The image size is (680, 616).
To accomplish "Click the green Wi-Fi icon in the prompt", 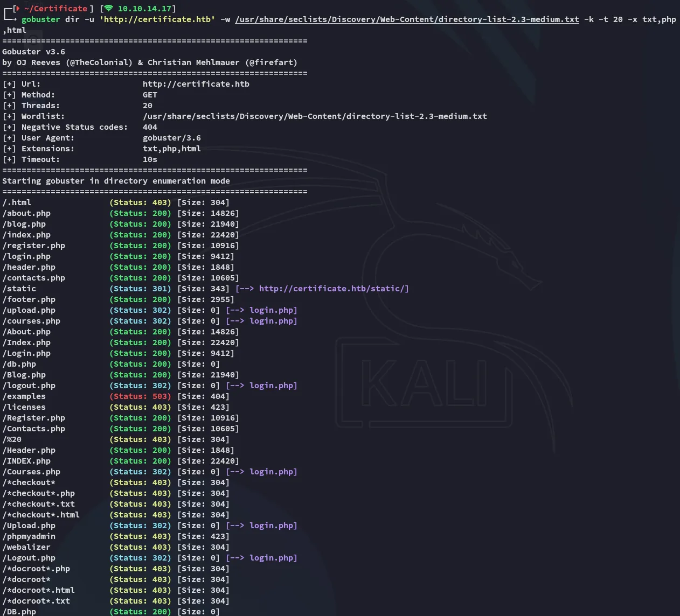I will click(109, 9).
